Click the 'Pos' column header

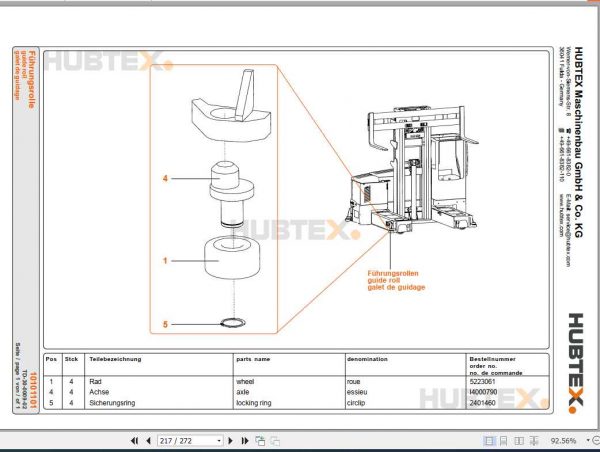point(51,359)
